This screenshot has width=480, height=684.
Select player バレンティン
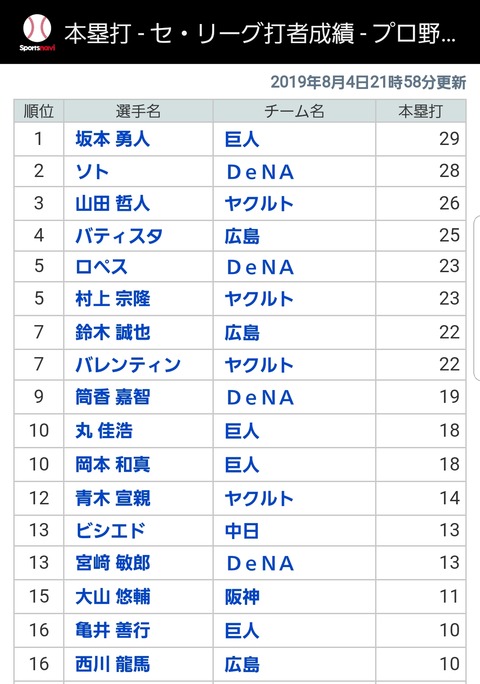tap(128, 365)
